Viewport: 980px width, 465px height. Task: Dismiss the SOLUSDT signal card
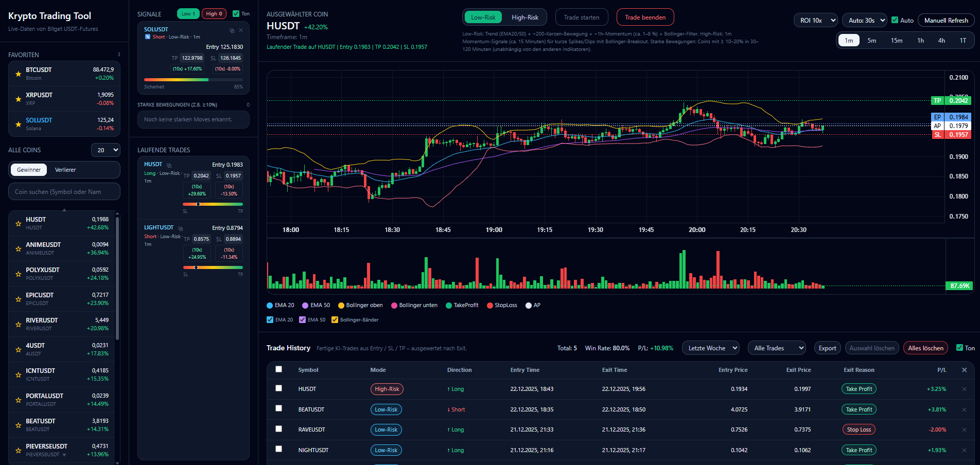[x=241, y=30]
